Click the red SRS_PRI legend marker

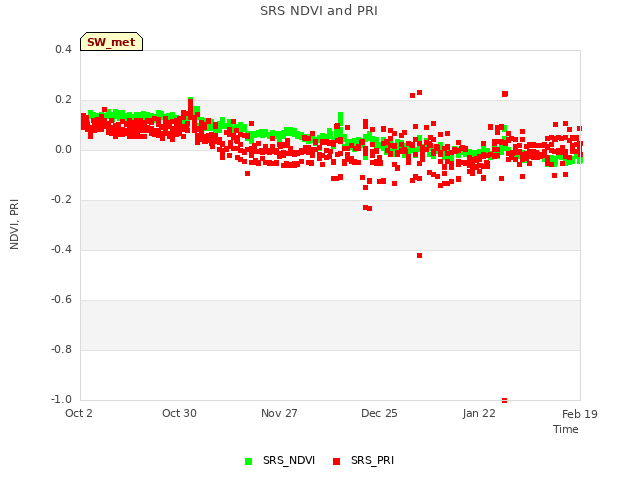(336, 461)
